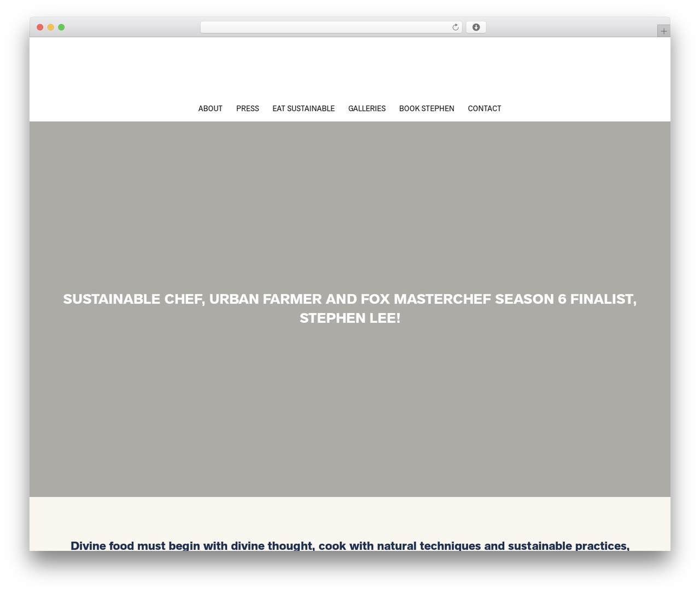Navigate to the CONTACT page
Viewport: 700px width, 593px height.
click(485, 108)
